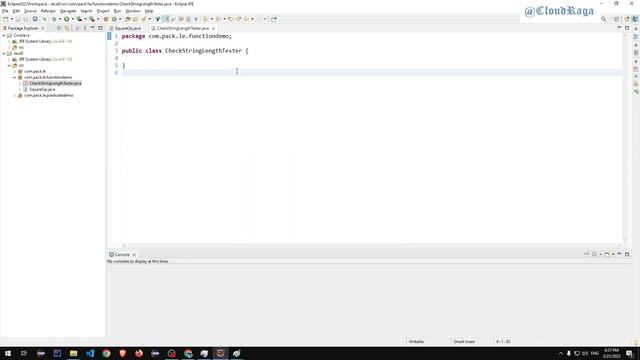Click the Open Type toolbar icon
Image resolution: width=640 pixels, height=360 pixels.
click(x=128, y=19)
